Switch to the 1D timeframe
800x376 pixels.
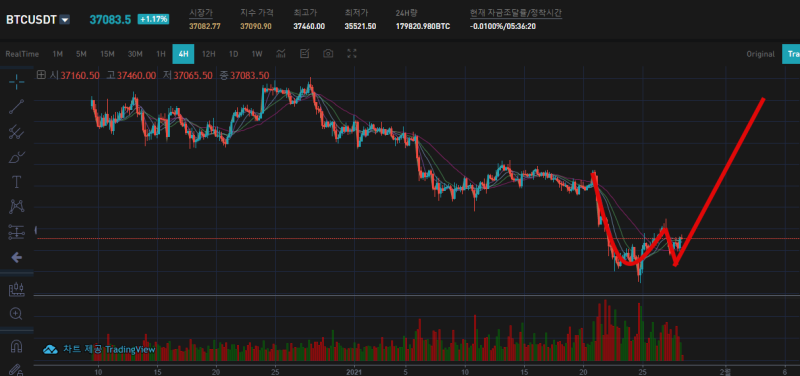(x=233, y=54)
